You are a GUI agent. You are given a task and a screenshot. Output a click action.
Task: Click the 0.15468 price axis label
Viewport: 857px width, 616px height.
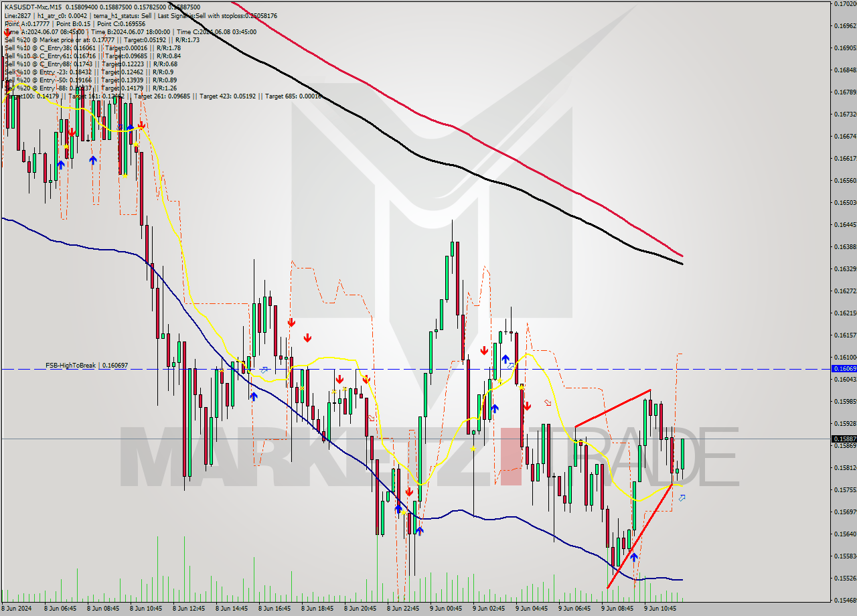tap(845, 601)
